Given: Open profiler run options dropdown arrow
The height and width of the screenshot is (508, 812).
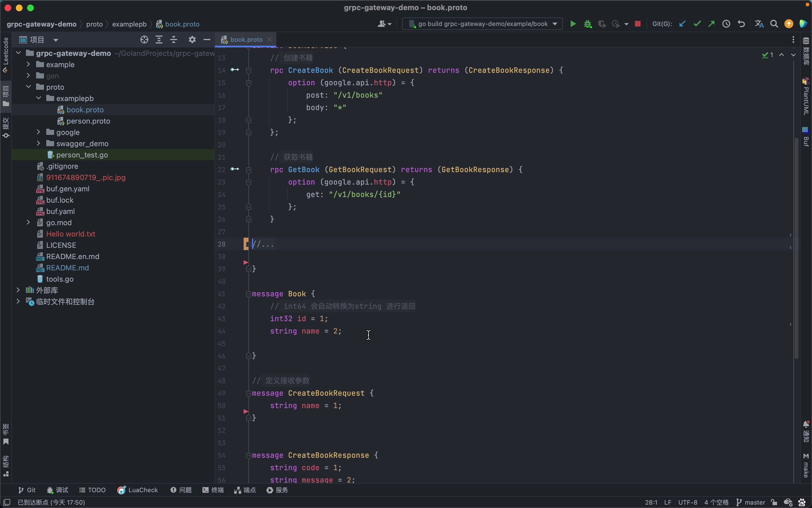Looking at the screenshot, I should pyautogui.click(x=626, y=24).
